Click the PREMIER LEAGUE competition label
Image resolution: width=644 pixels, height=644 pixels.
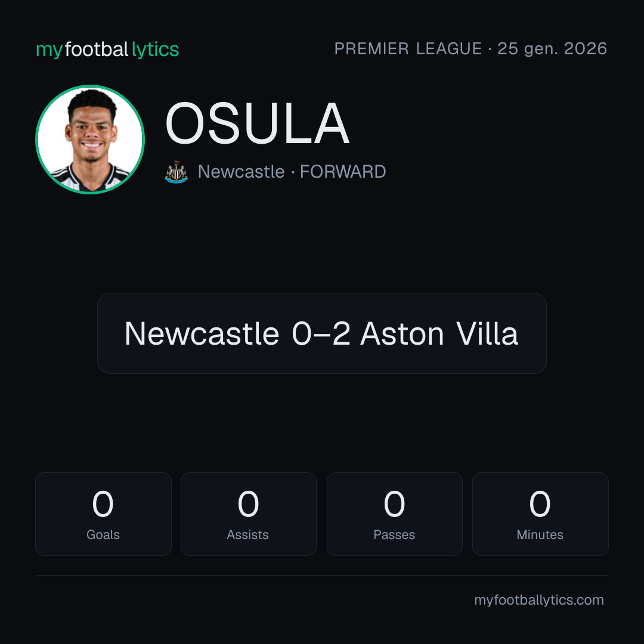point(408,48)
